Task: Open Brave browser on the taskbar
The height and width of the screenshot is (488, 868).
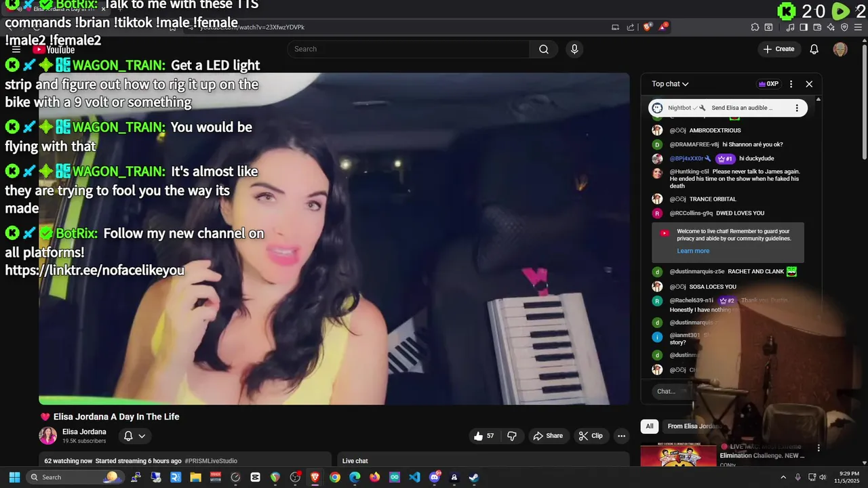Action: coord(315,477)
